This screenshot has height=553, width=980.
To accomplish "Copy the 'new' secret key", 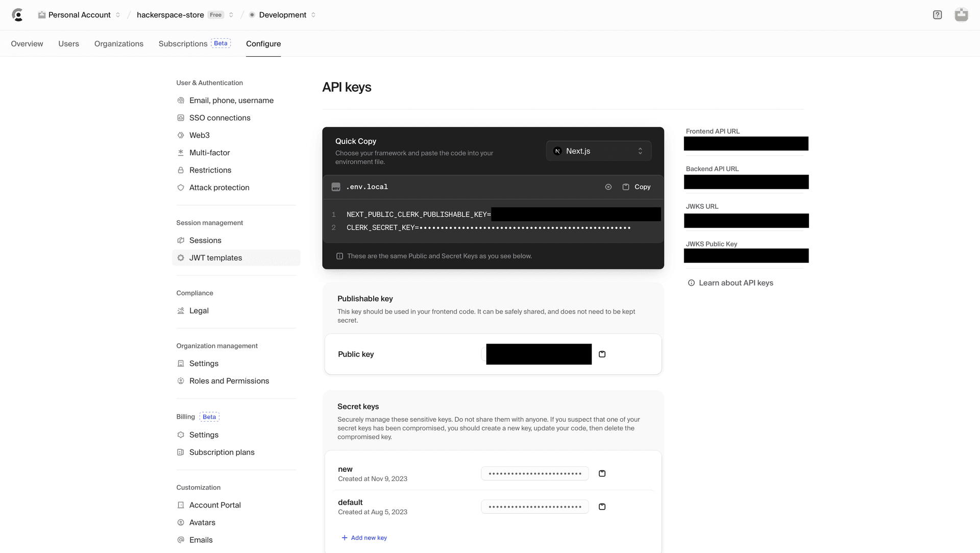I will [602, 473].
